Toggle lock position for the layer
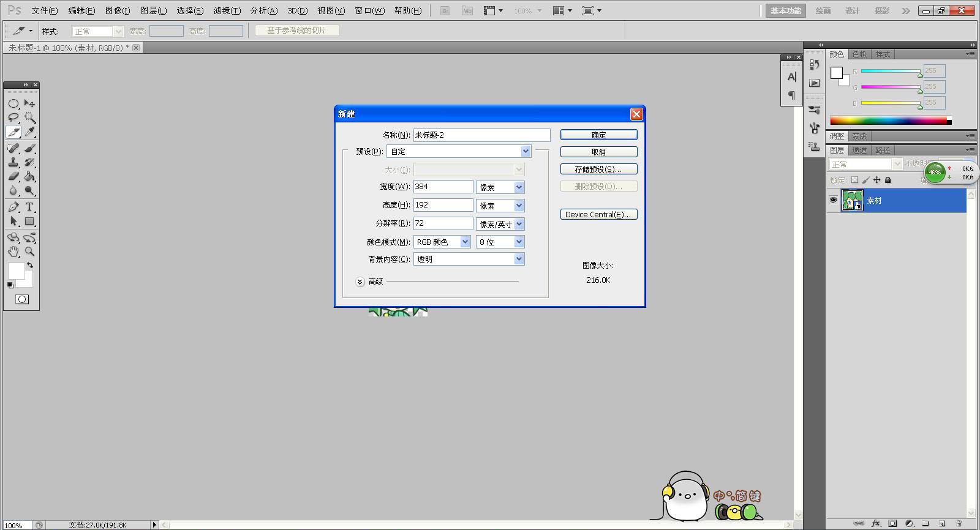 (877, 180)
